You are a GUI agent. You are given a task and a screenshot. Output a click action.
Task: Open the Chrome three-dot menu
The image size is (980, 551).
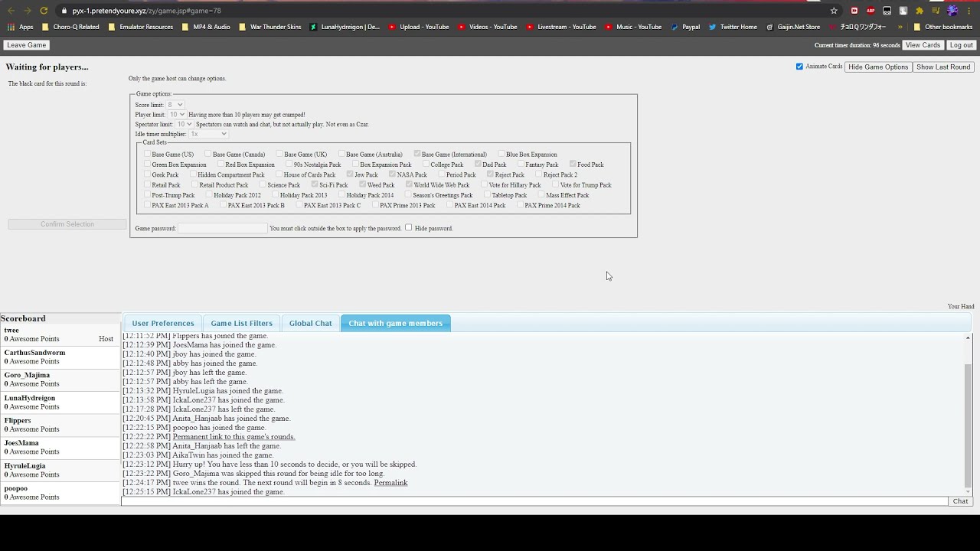point(969,11)
